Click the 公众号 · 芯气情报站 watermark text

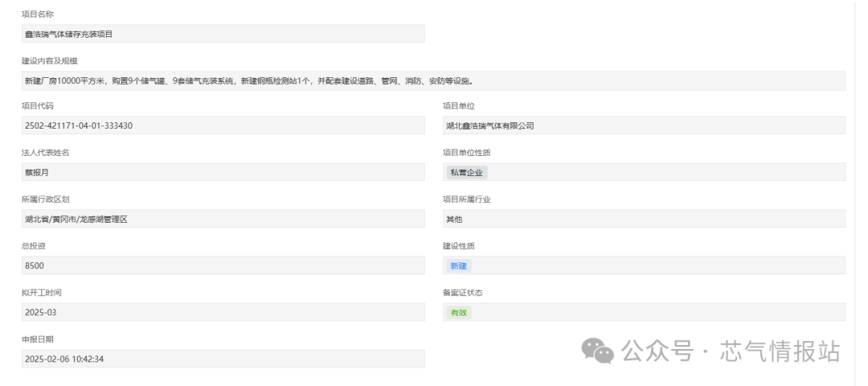click(731, 351)
